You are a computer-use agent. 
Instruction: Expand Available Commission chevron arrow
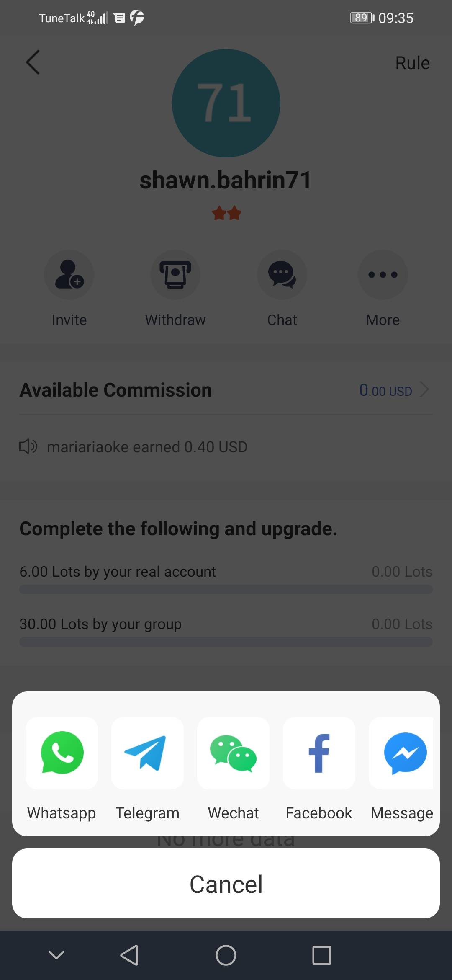pyautogui.click(x=424, y=389)
